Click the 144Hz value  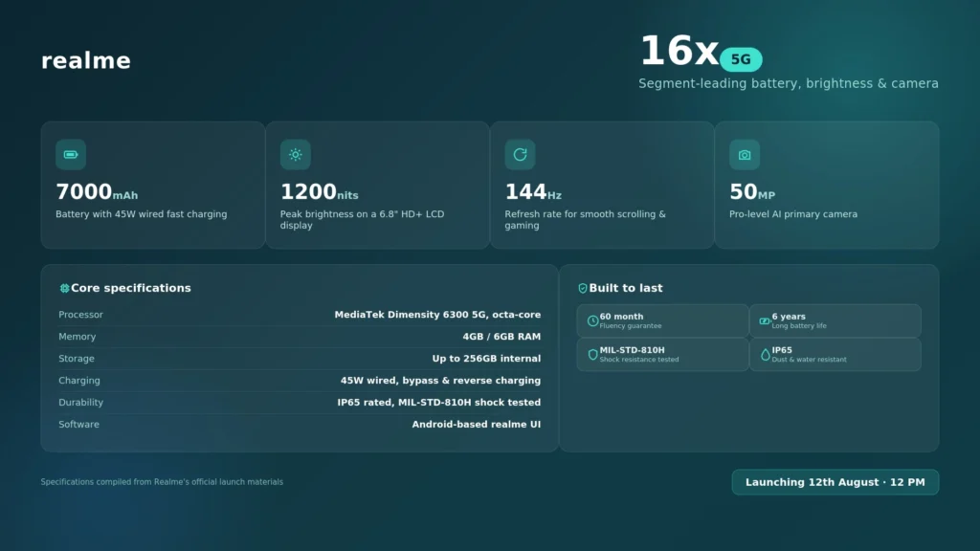click(533, 191)
